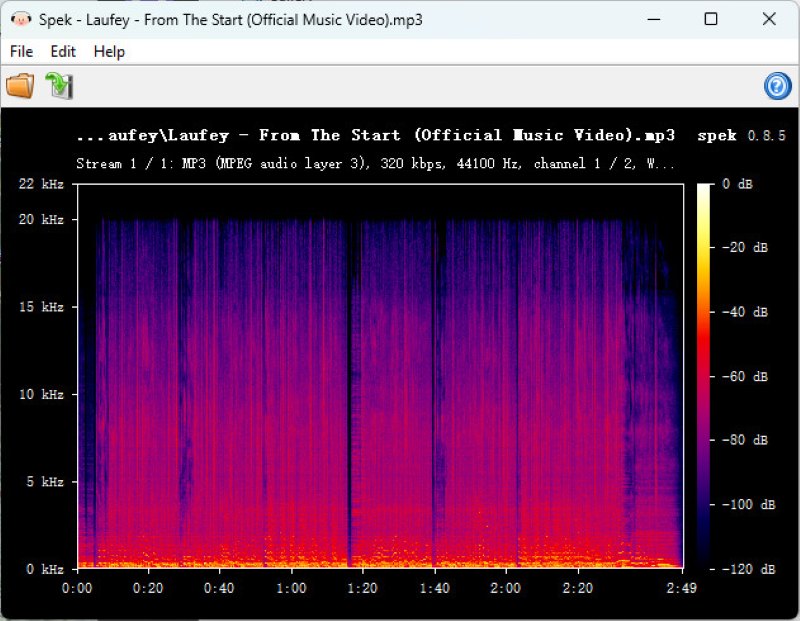800x621 pixels.
Task: Click the -40 dB scale label
Action: [745, 312]
